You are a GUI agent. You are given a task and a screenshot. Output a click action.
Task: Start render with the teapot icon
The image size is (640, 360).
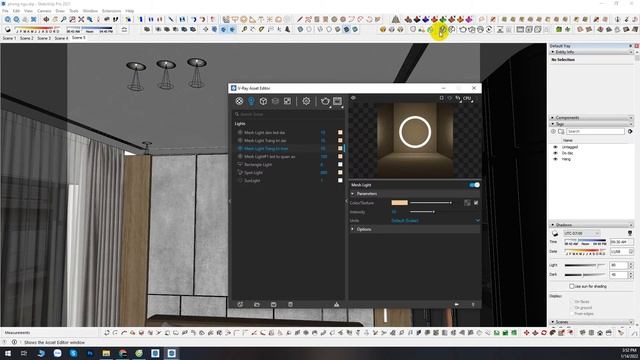325,101
